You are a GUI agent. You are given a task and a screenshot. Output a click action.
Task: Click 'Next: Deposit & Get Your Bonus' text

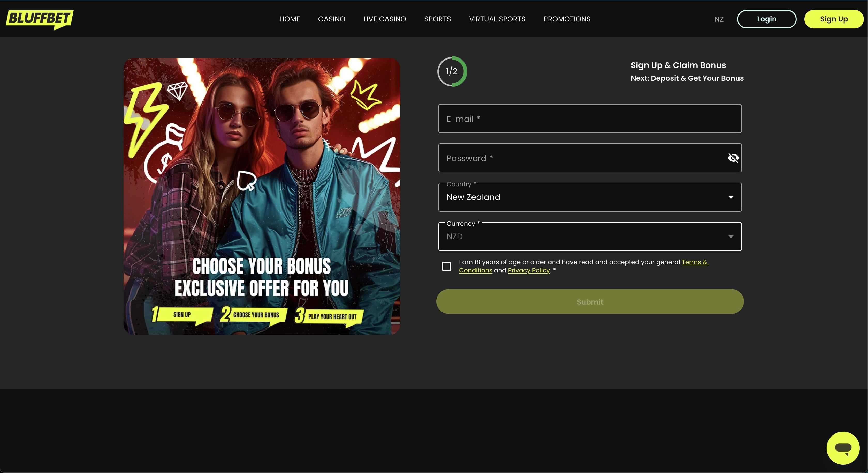(x=687, y=78)
